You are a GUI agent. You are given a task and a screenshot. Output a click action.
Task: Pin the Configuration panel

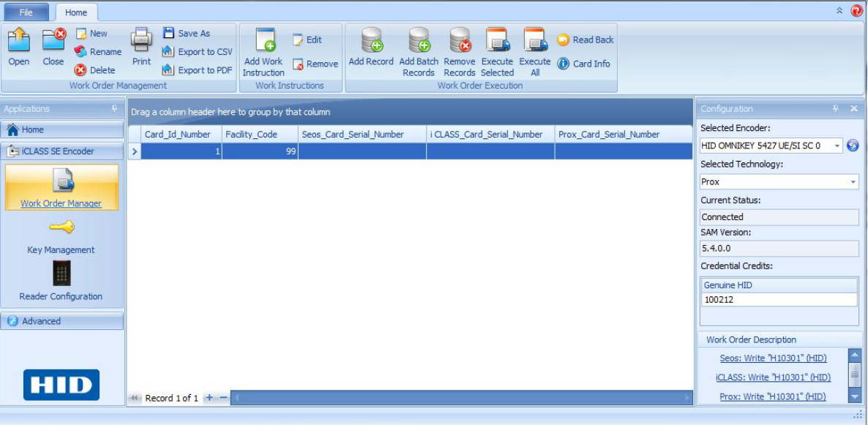point(836,108)
